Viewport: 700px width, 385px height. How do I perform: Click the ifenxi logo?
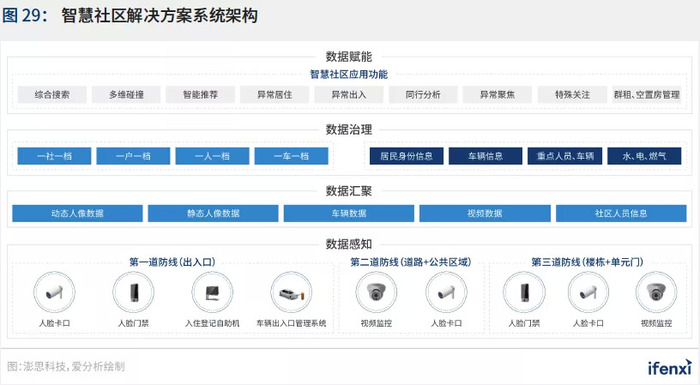[670, 367]
